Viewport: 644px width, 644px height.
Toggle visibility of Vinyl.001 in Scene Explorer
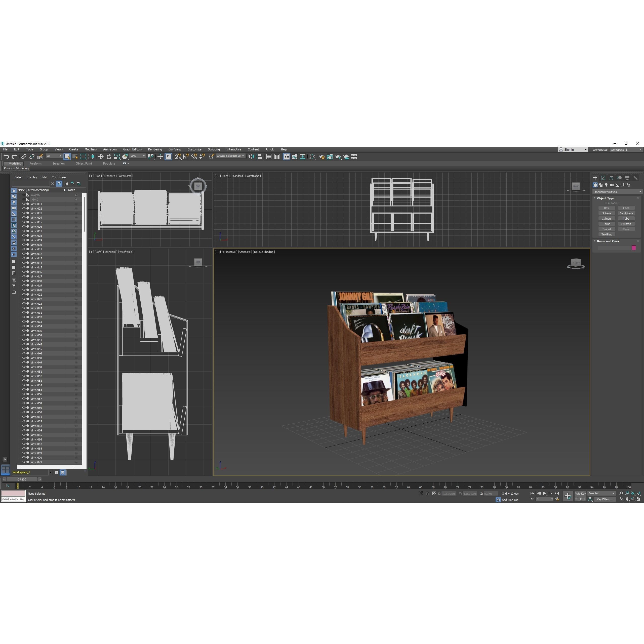point(24,204)
